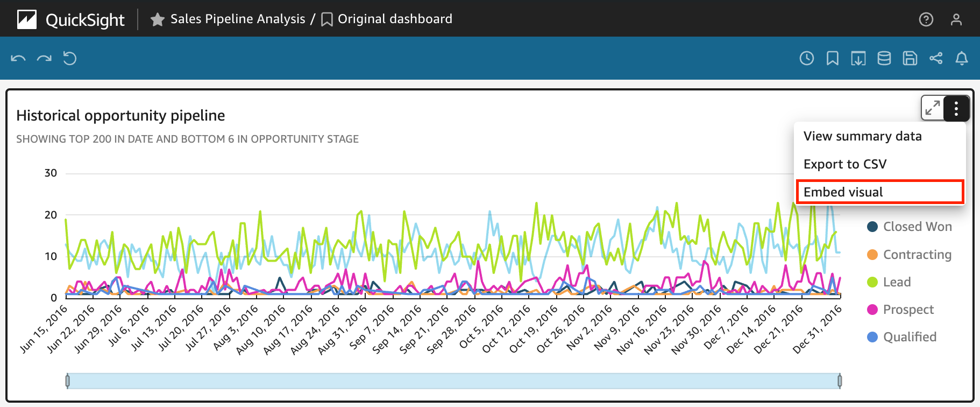Click the pink Prospect color dot
This screenshot has width=980, height=407.
[x=872, y=310]
